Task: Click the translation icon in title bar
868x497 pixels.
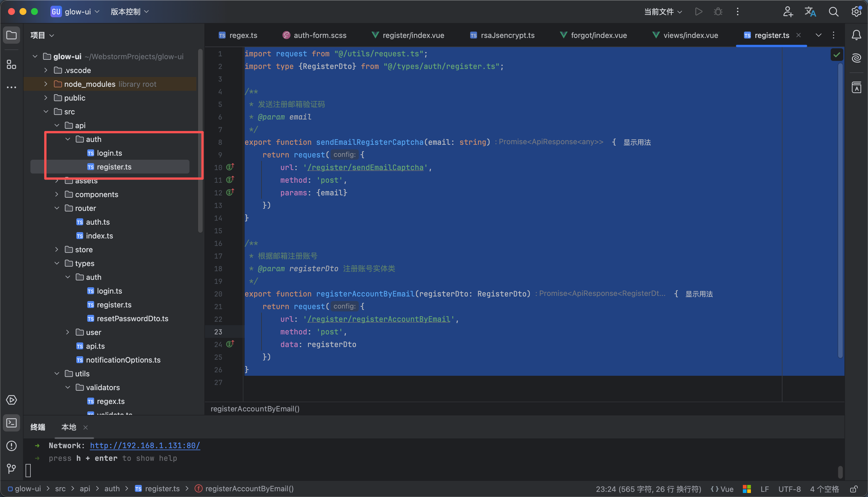Action: pyautogui.click(x=810, y=11)
